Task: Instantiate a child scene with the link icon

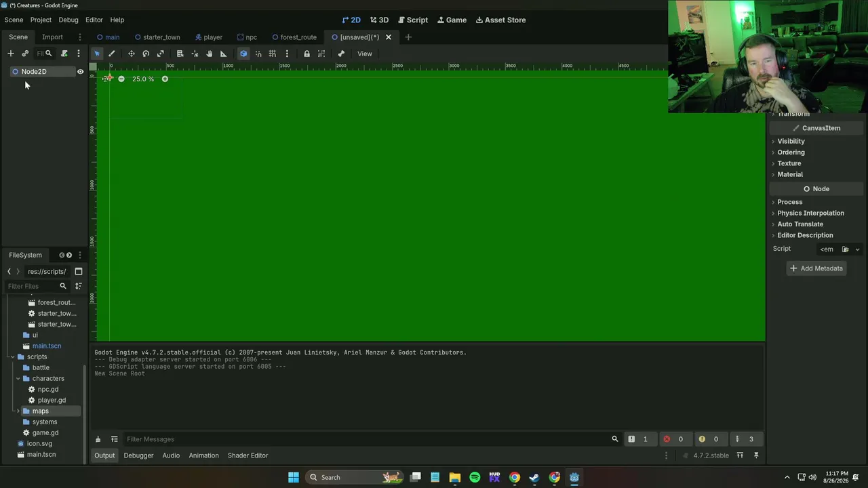Action: (25, 54)
